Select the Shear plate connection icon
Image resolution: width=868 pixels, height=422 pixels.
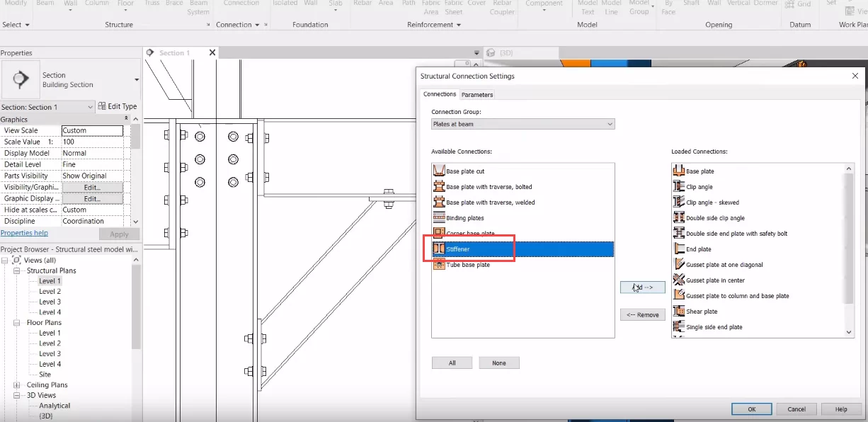tap(678, 312)
